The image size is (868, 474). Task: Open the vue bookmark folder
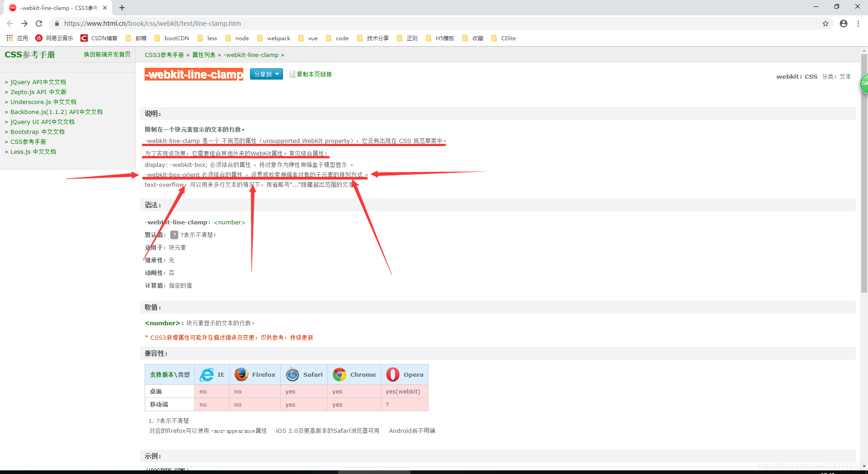click(308, 38)
